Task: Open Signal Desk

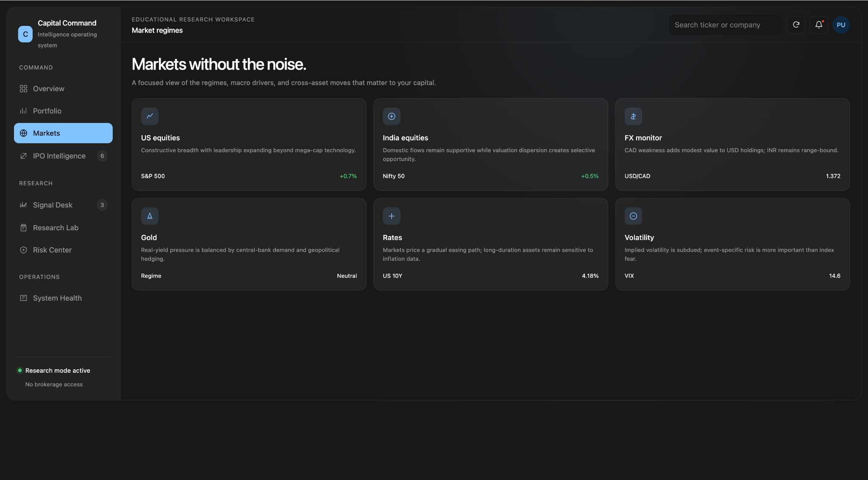Action: pos(63,205)
